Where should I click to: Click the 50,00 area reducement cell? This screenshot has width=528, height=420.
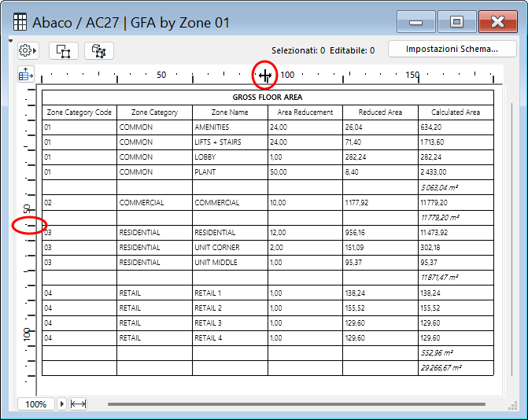pos(305,172)
